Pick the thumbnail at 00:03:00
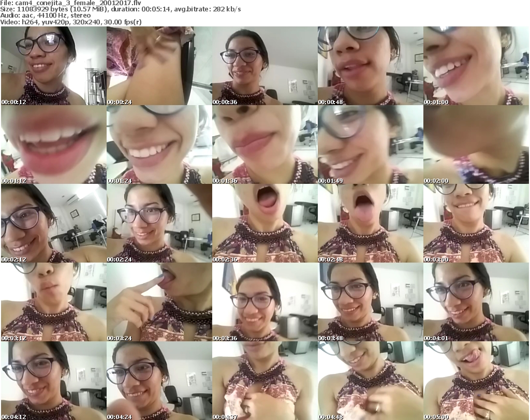 click(476, 224)
